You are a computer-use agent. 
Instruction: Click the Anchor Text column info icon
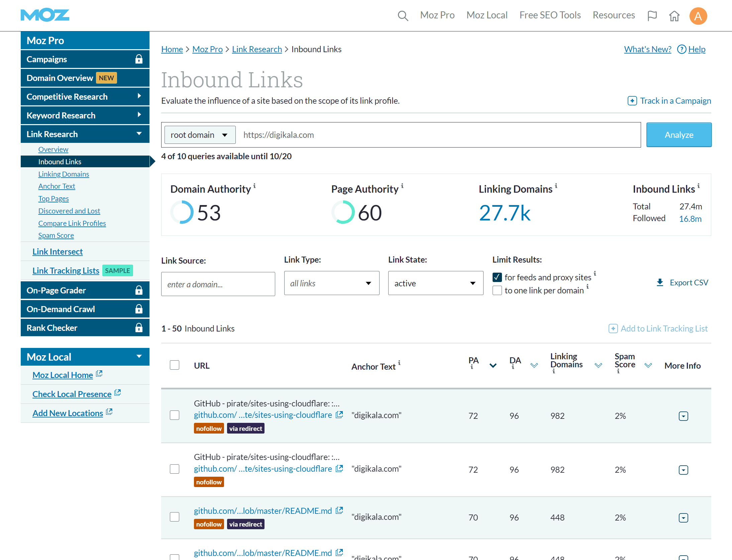pos(399,363)
